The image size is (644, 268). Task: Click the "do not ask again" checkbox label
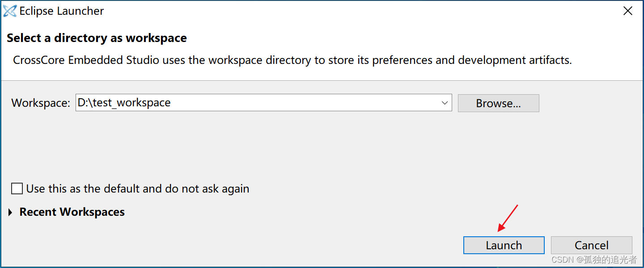click(x=138, y=189)
